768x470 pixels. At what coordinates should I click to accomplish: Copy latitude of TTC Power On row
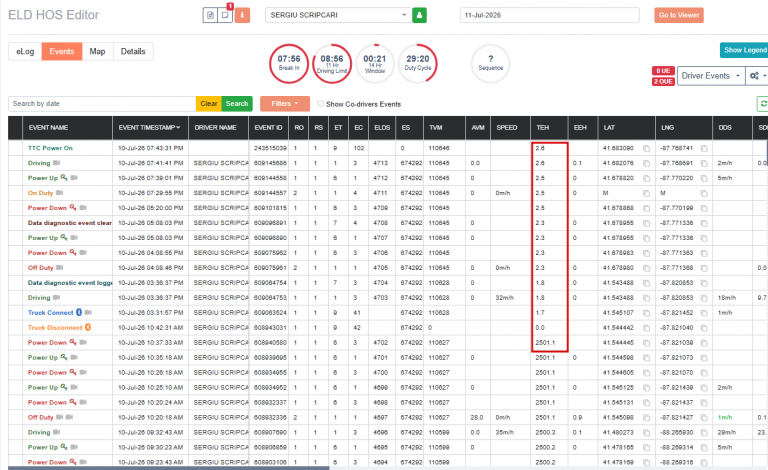pos(647,148)
